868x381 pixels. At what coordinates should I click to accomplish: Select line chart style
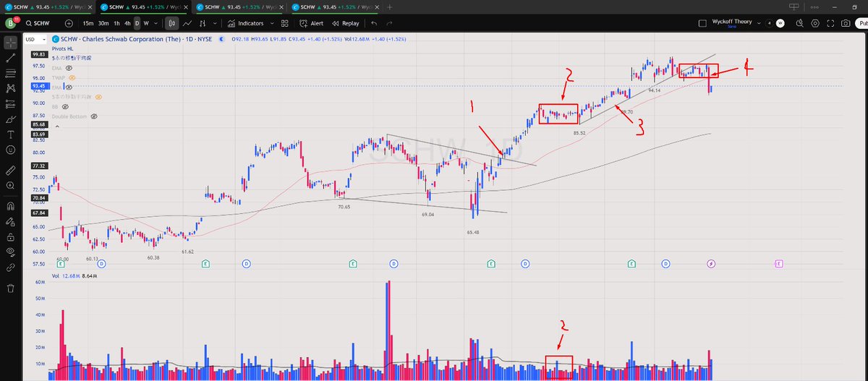click(x=187, y=23)
